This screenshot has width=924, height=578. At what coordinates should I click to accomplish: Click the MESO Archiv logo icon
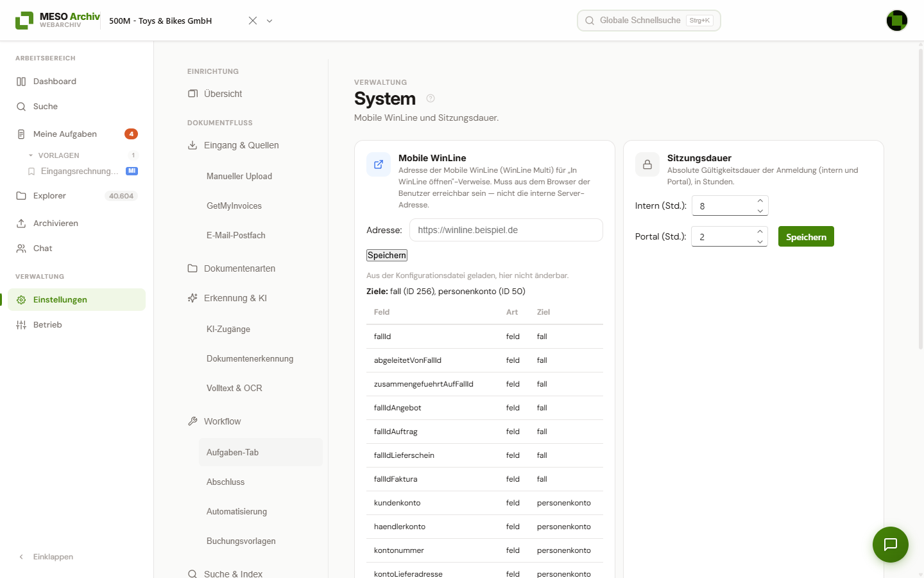pyautogui.click(x=24, y=21)
